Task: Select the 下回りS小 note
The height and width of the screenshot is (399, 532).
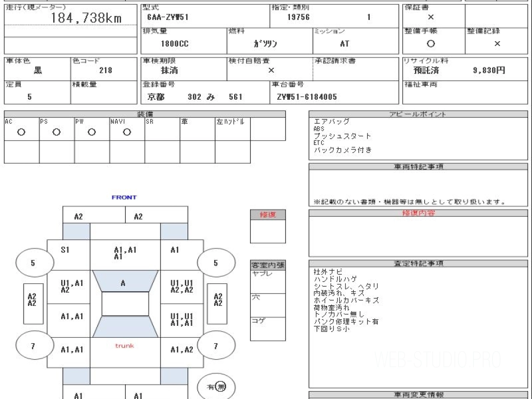Action: [332, 329]
